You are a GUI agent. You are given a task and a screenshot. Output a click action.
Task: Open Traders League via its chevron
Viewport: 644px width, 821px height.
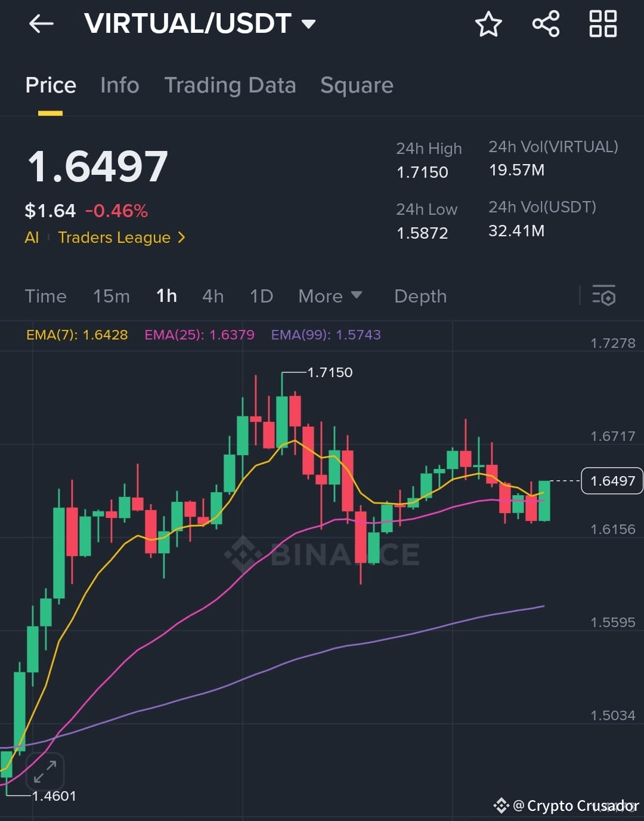click(x=181, y=237)
